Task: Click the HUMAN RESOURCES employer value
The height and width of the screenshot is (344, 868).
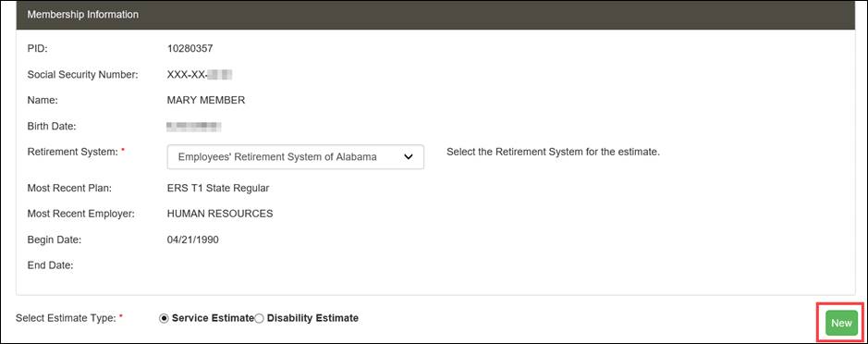Action: (x=220, y=214)
